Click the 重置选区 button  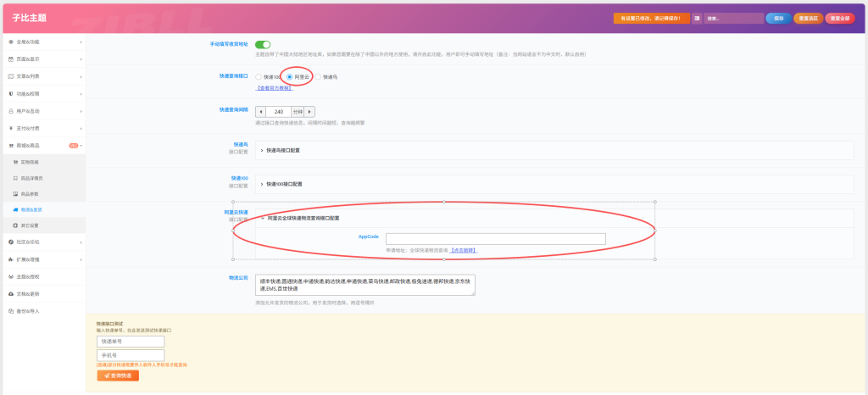click(x=808, y=19)
